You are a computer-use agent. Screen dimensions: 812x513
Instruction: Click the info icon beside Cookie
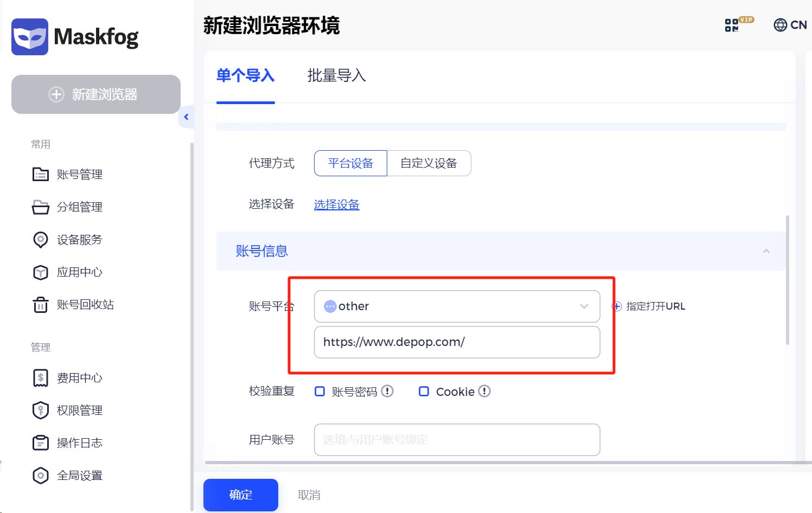pos(484,391)
